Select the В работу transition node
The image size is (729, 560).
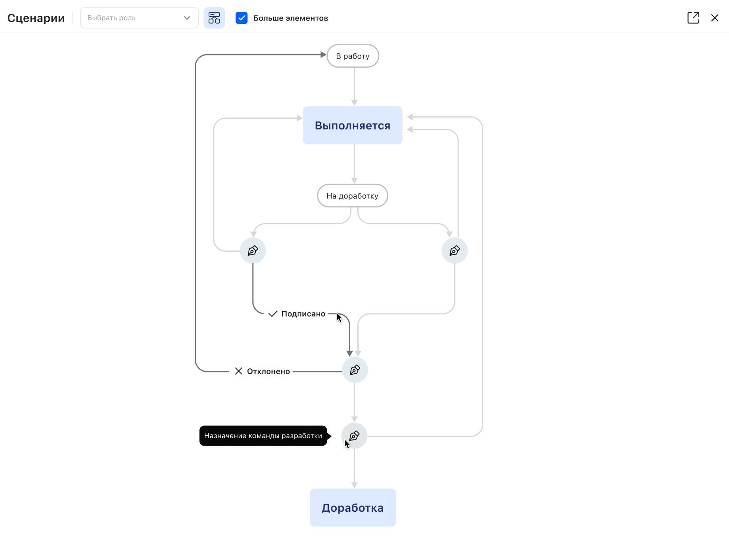pyautogui.click(x=353, y=56)
